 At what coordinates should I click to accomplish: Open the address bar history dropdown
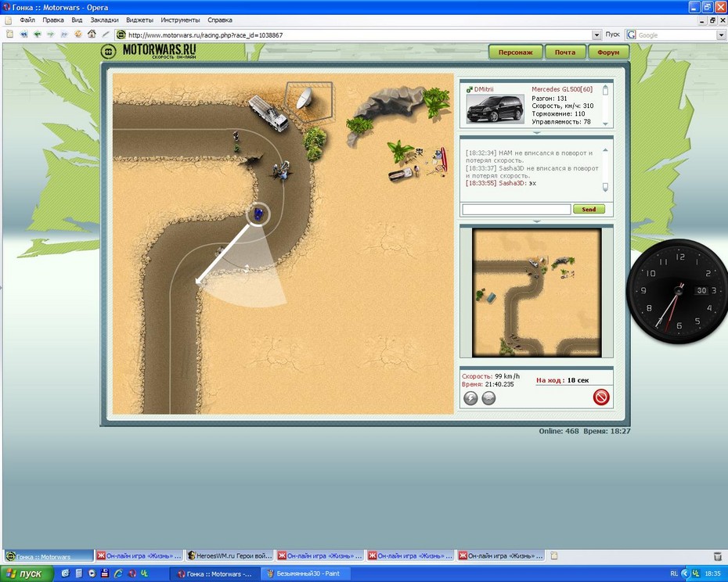[x=596, y=34]
